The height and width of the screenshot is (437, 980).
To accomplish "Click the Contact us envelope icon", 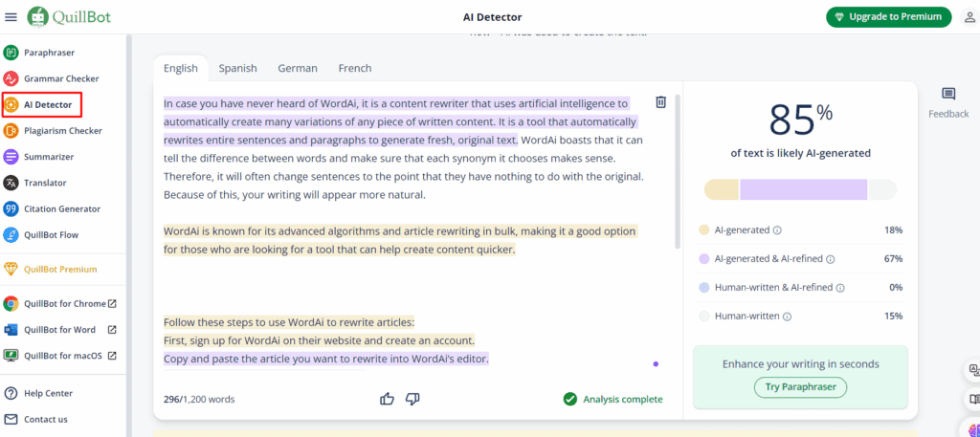I will 11,420.
